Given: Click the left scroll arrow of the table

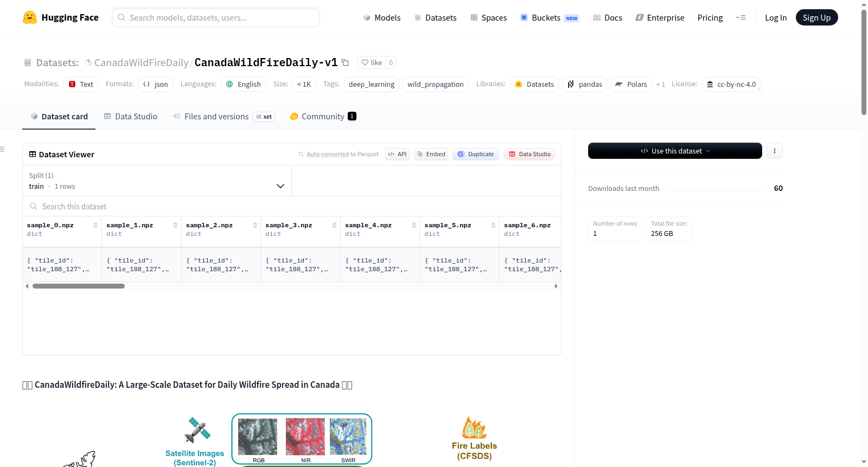Looking at the screenshot, I should [27, 286].
